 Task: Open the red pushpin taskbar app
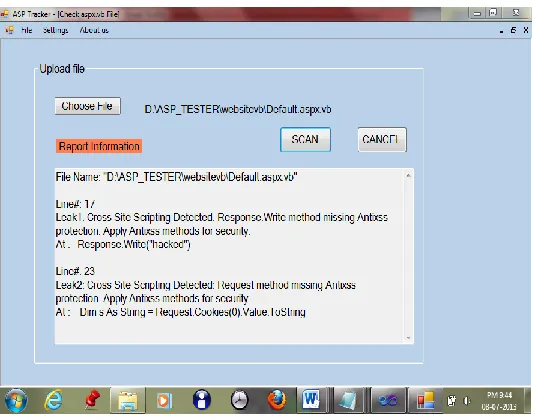pos(91,400)
